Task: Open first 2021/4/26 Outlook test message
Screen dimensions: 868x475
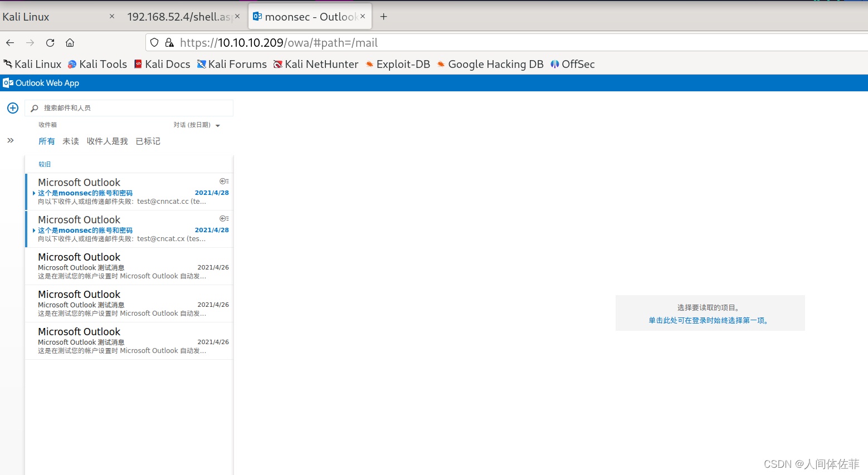Action: pyautogui.click(x=129, y=266)
